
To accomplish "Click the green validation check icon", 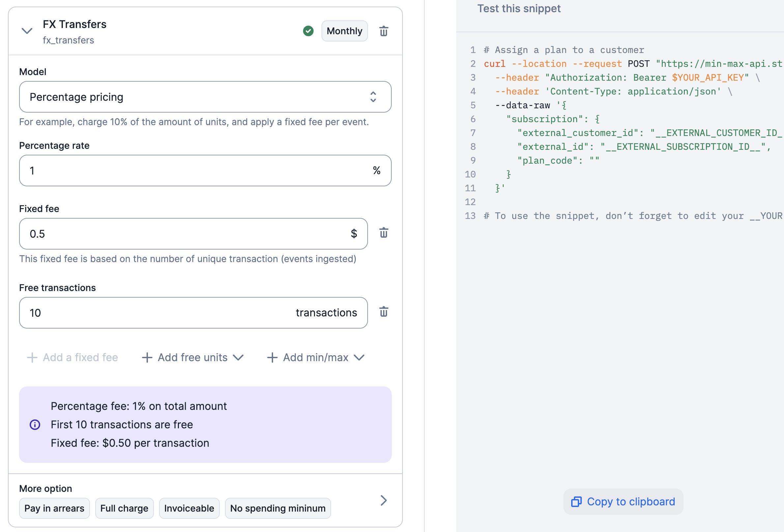I will click(x=308, y=31).
